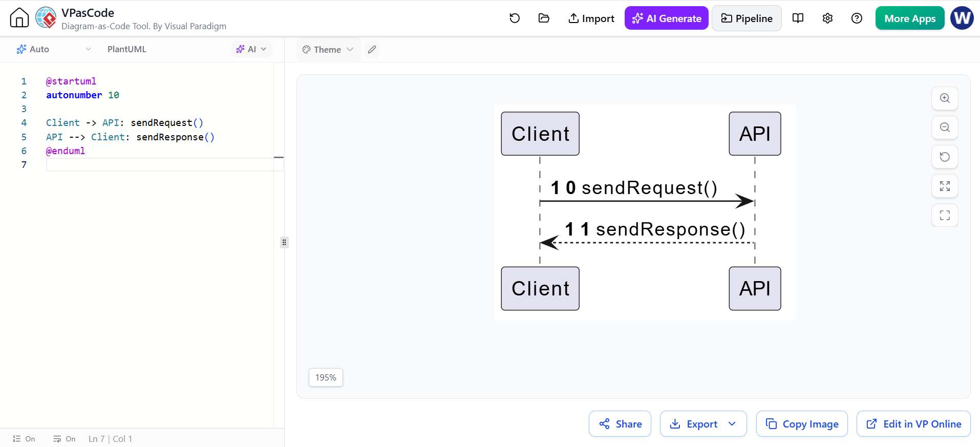The image size is (980, 447).
Task: Open the Theme dropdown
Action: [328, 50]
